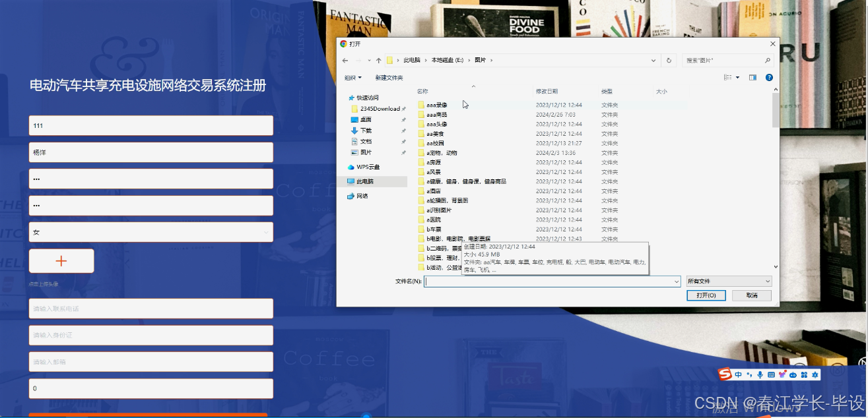This screenshot has height=418, width=868.
Task: Click 本地磁盘 (E:) in the breadcrumb
Action: (x=449, y=60)
